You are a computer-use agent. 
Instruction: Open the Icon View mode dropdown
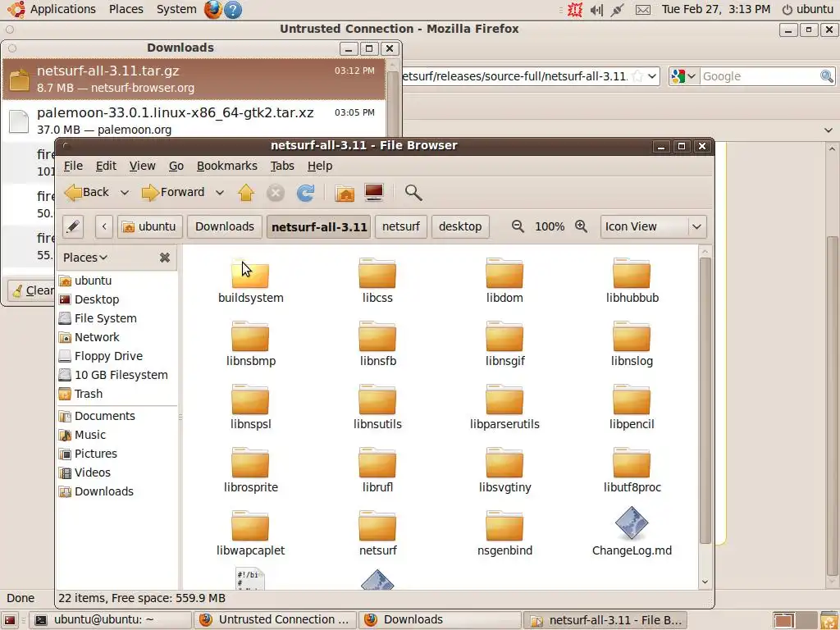654,226
